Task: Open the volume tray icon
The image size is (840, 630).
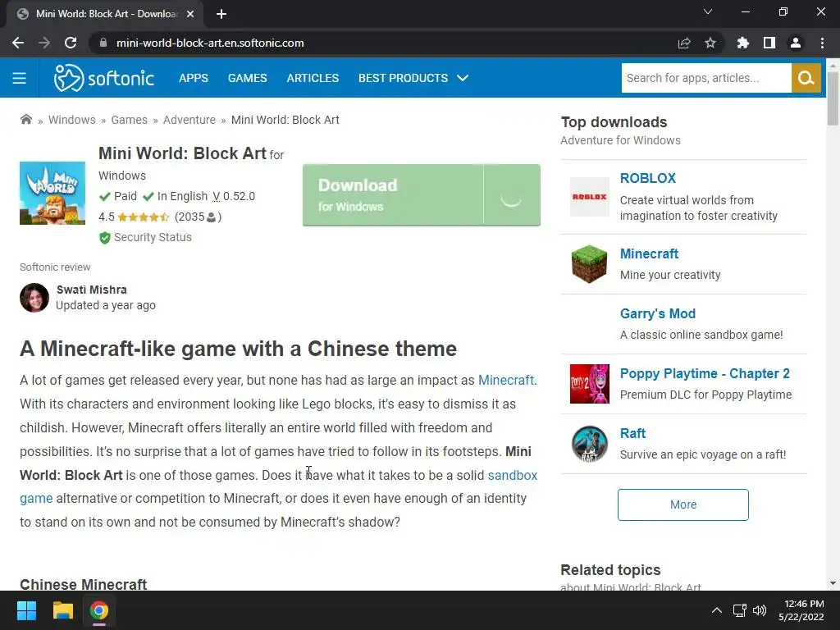Action: click(x=760, y=610)
